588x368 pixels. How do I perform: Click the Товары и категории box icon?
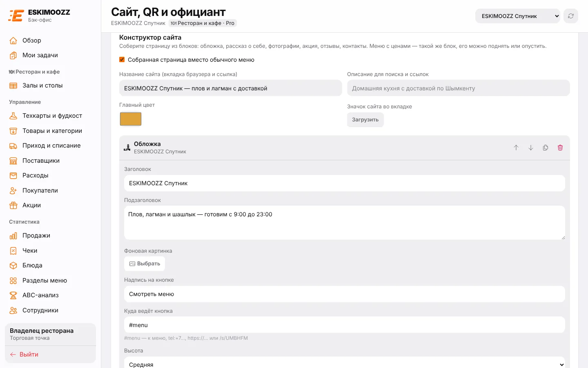[13, 131]
